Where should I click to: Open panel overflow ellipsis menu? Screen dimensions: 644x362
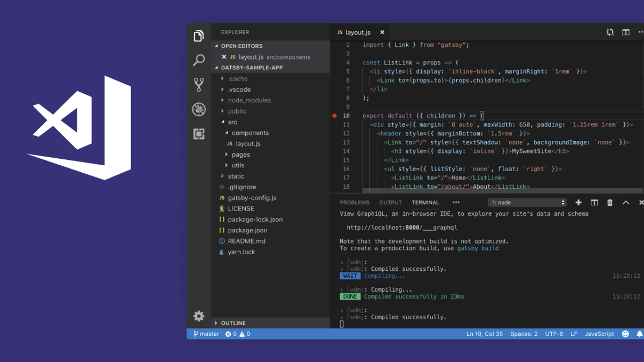[456, 202]
